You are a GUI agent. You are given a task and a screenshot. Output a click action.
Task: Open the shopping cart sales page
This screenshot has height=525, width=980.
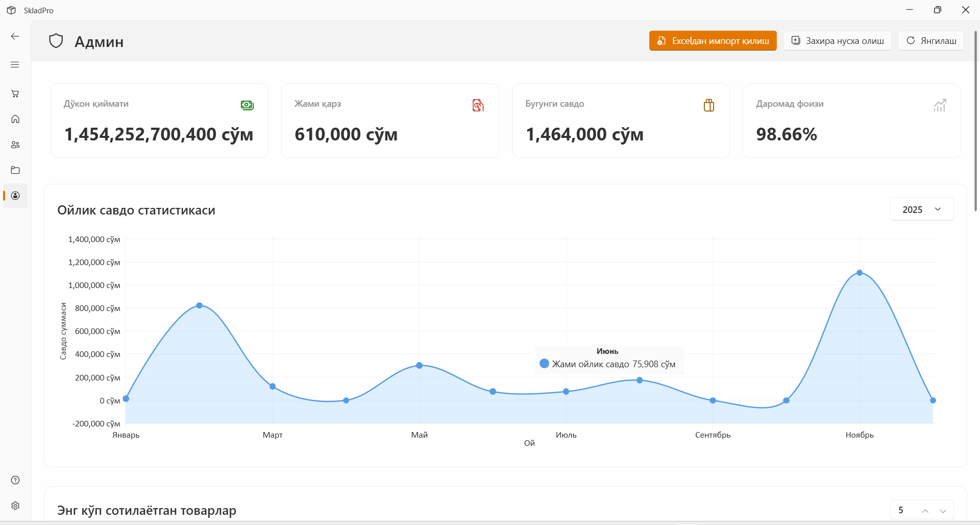[15, 93]
